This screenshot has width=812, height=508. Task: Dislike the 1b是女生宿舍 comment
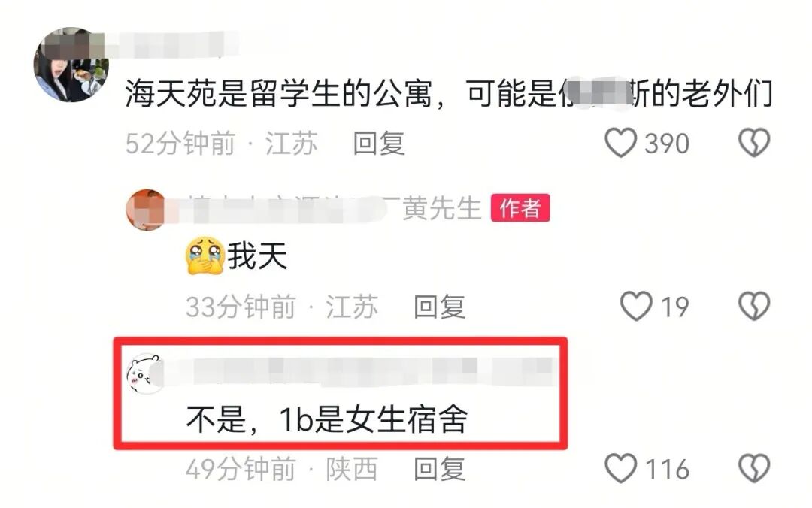point(754,469)
